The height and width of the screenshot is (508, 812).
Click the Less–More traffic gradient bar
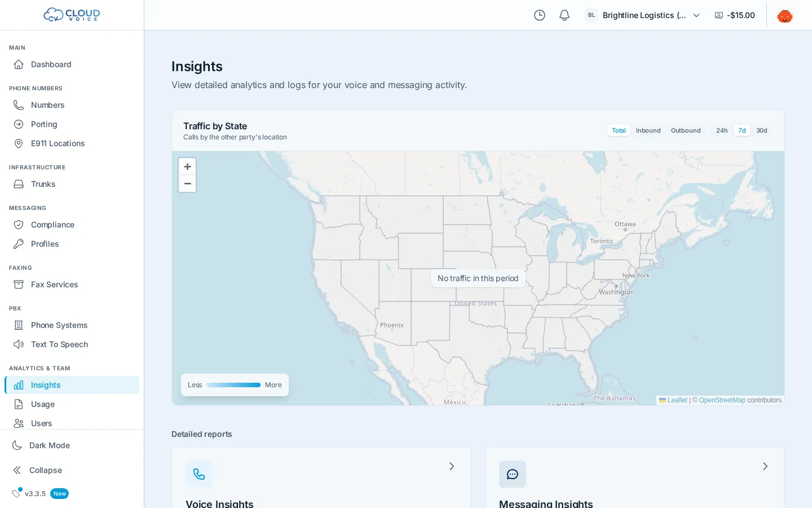point(233,385)
